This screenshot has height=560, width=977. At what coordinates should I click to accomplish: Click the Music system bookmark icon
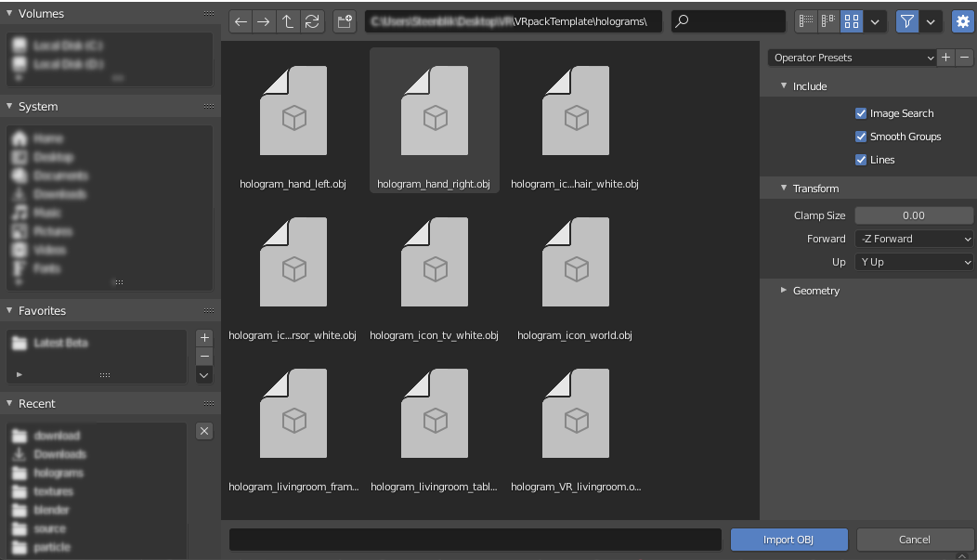pyautogui.click(x=20, y=213)
